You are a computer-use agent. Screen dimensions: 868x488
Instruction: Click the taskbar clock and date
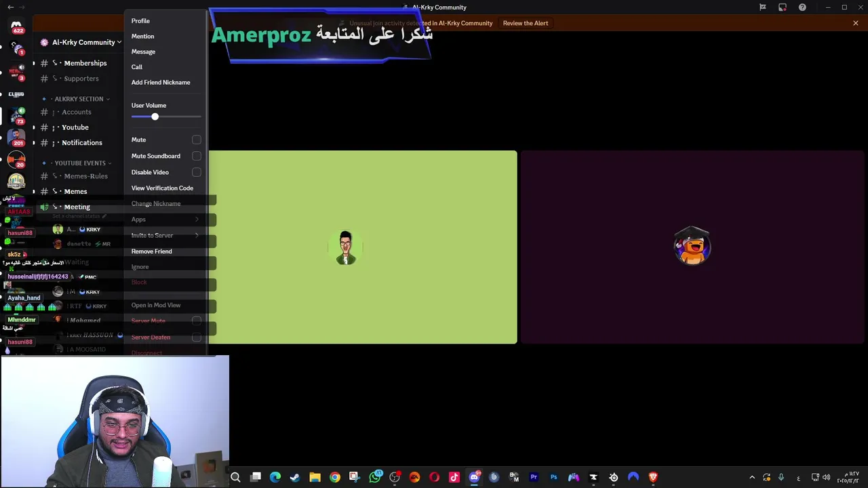click(x=848, y=477)
